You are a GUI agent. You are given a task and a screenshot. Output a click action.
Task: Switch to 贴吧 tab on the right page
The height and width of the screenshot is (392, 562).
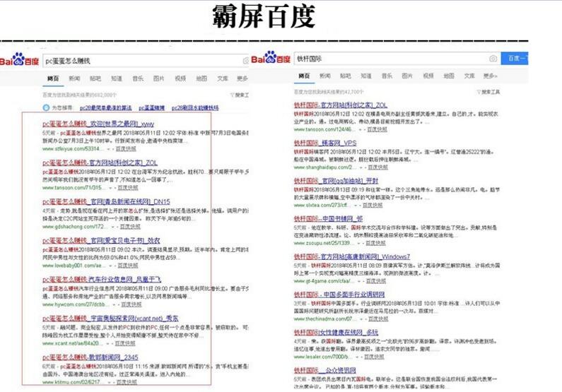point(346,76)
